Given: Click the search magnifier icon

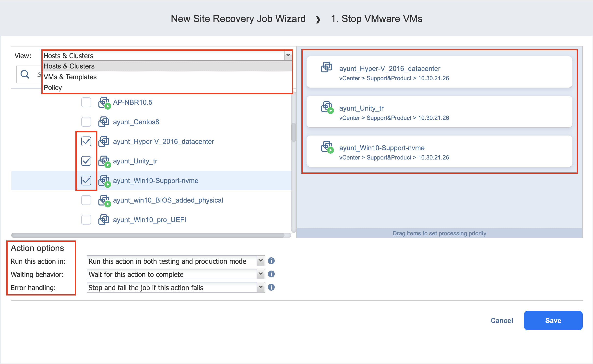Looking at the screenshot, I should [25, 74].
